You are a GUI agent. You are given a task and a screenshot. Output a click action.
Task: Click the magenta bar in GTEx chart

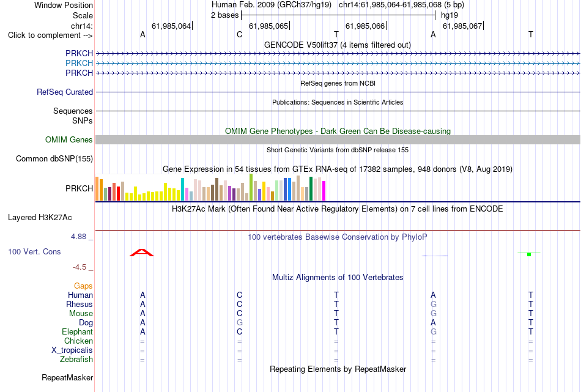(x=324, y=191)
